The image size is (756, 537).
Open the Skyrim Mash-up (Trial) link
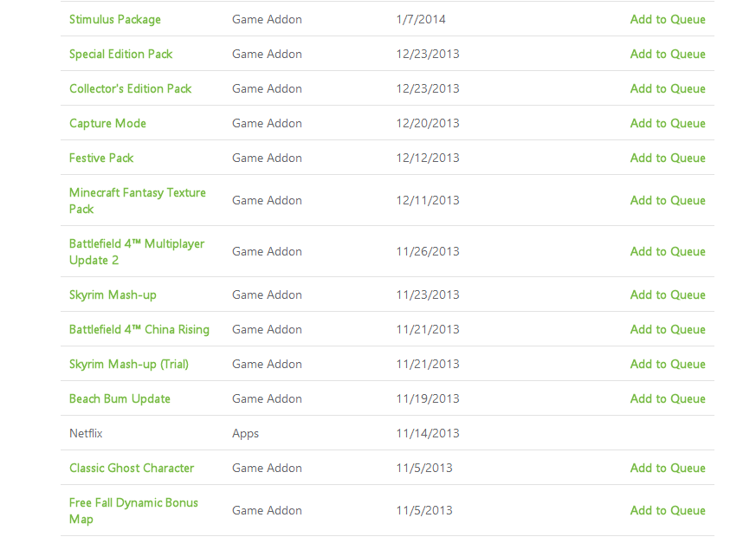129,365
